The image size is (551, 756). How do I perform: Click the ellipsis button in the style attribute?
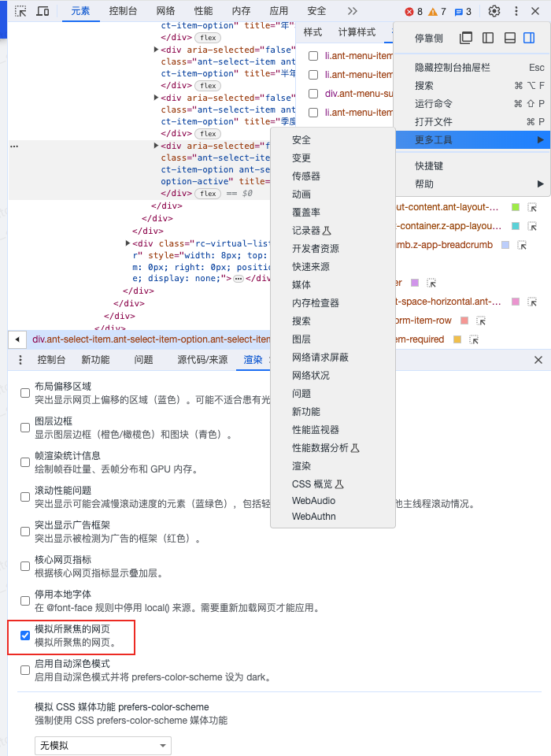(238, 279)
